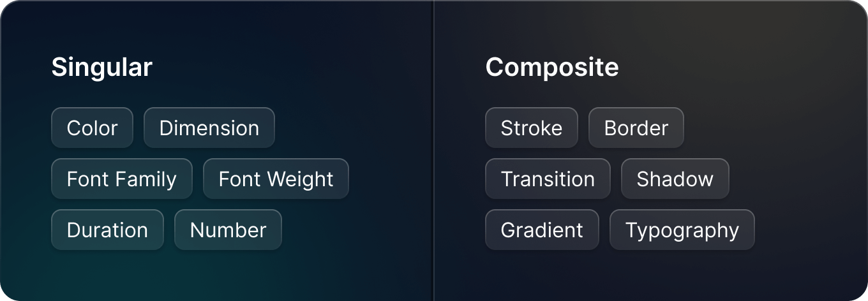Choose the last chip in Composite group
This screenshot has width=868, height=301.
click(682, 230)
